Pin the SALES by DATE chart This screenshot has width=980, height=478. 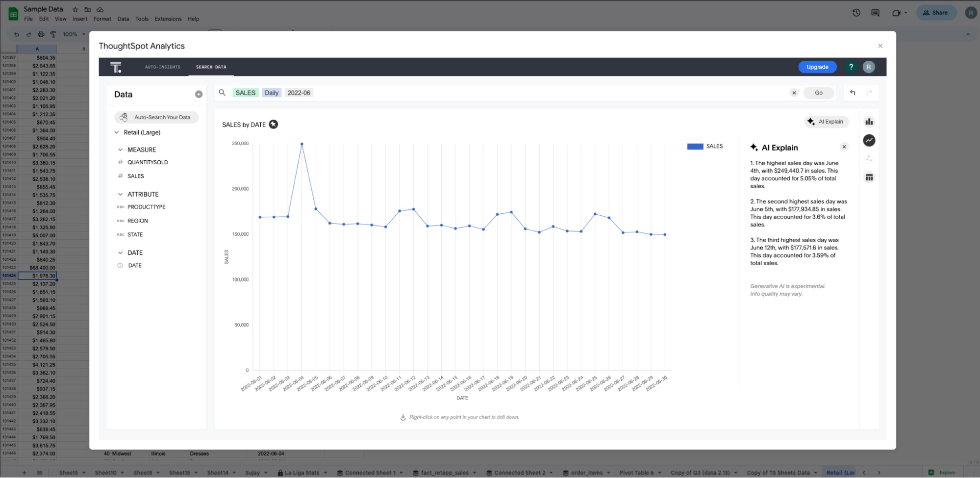coord(274,125)
